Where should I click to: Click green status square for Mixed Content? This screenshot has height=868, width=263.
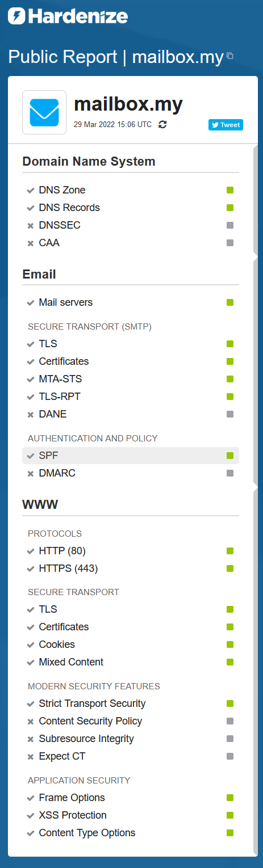pyautogui.click(x=230, y=662)
